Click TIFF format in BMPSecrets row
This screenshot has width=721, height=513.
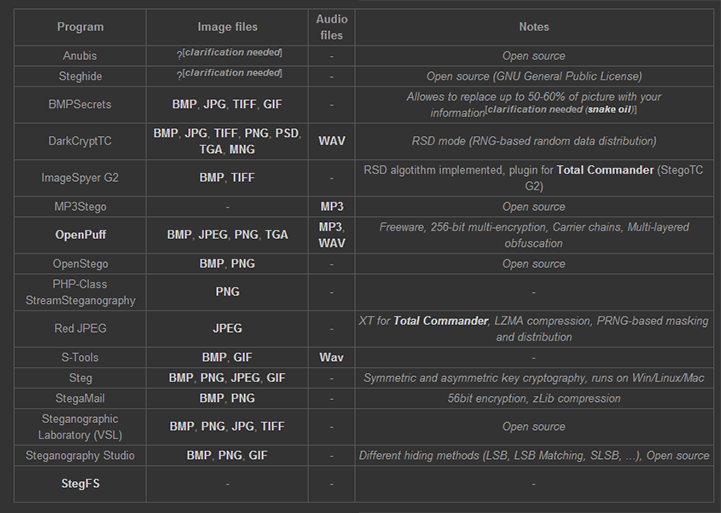245,104
